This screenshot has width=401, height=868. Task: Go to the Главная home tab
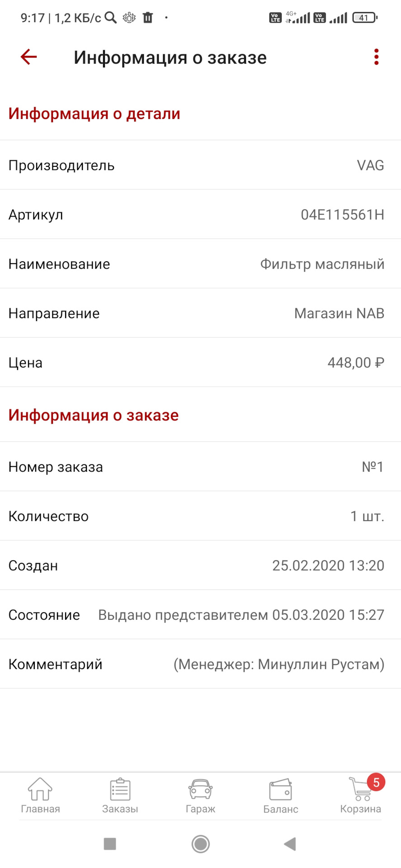pyautogui.click(x=40, y=796)
